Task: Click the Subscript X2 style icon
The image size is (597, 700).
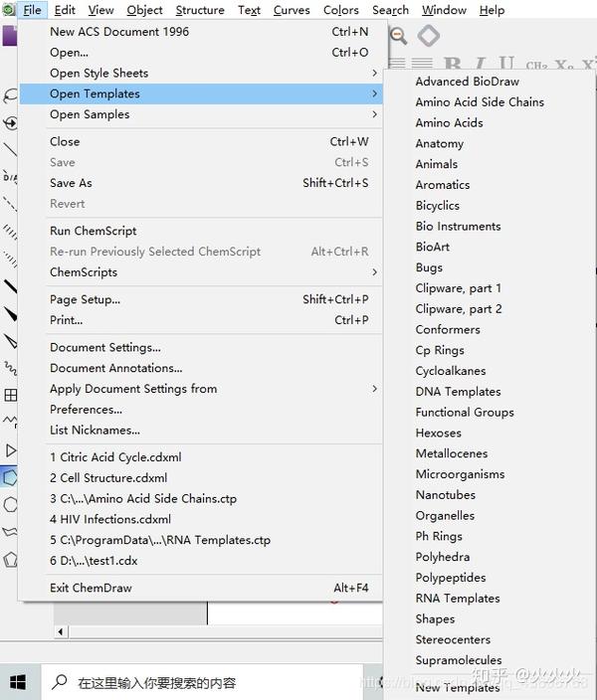Action: click(x=565, y=66)
